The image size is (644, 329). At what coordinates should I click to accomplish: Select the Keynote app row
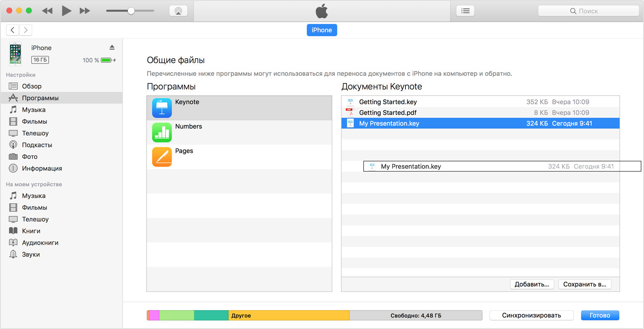(239, 108)
